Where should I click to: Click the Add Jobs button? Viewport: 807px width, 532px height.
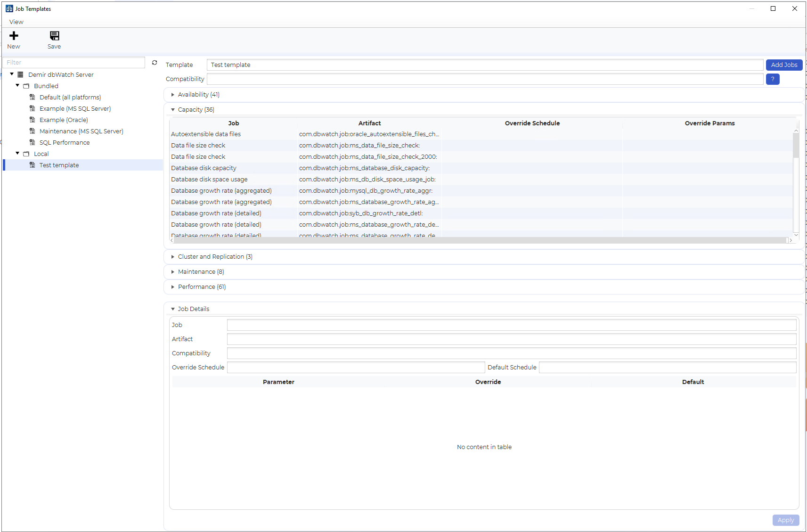point(784,65)
